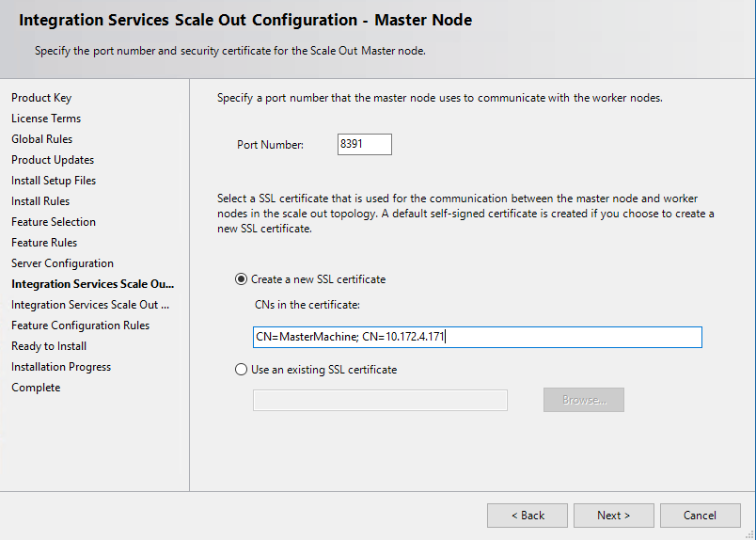Open the Product Key step
Screen dimensions: 756x540
tap(41, 98)
